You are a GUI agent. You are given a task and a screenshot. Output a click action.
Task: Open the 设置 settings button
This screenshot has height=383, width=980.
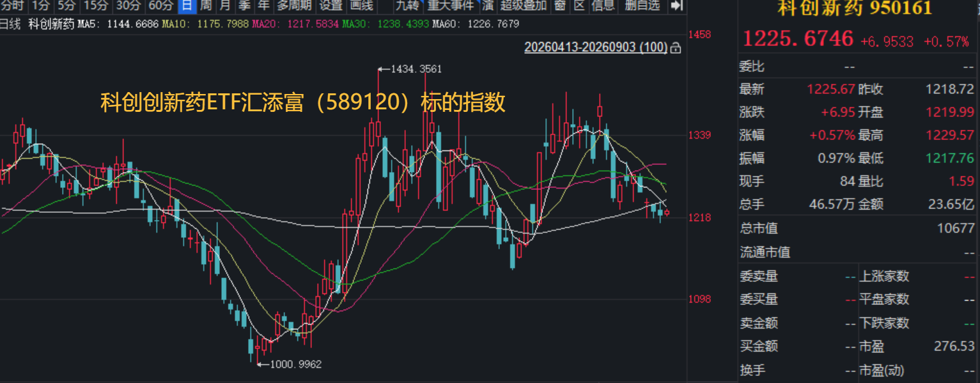pos(331,6)
